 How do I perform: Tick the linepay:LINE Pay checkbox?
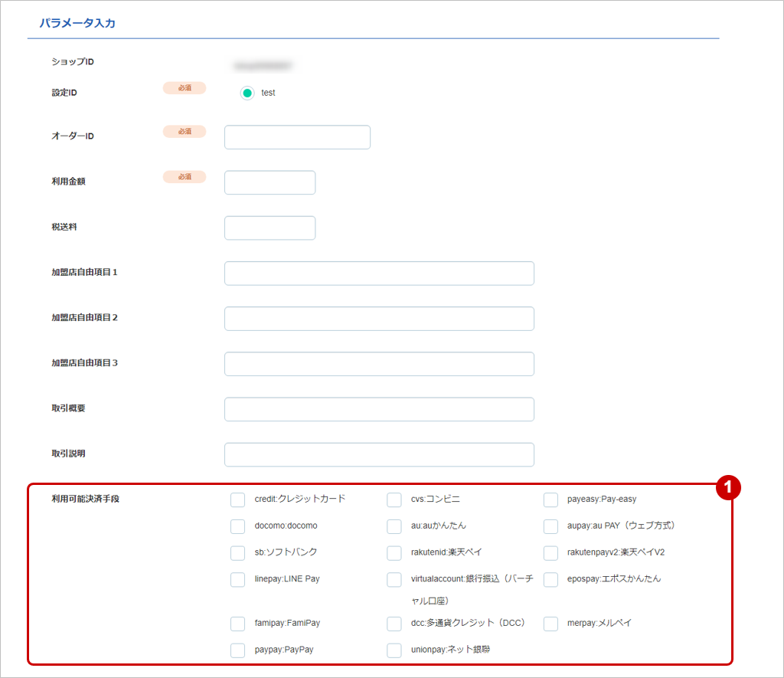(x=238, y=579)
